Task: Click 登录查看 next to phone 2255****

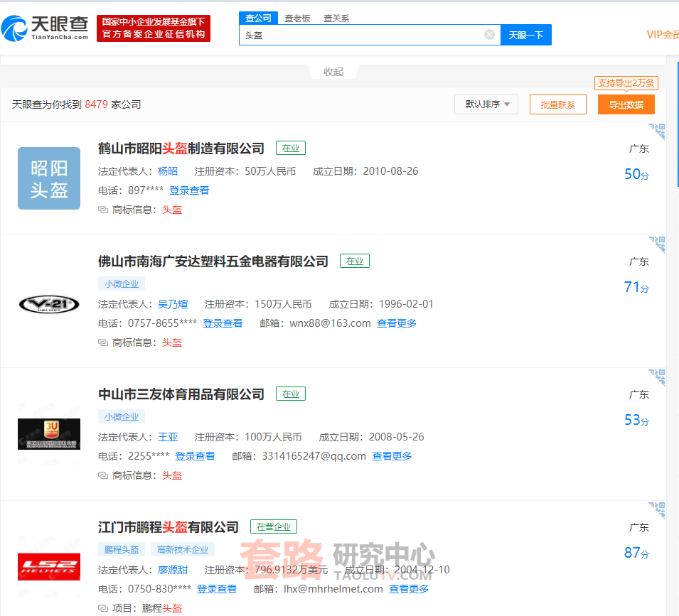Action: [x=195, y=456]
